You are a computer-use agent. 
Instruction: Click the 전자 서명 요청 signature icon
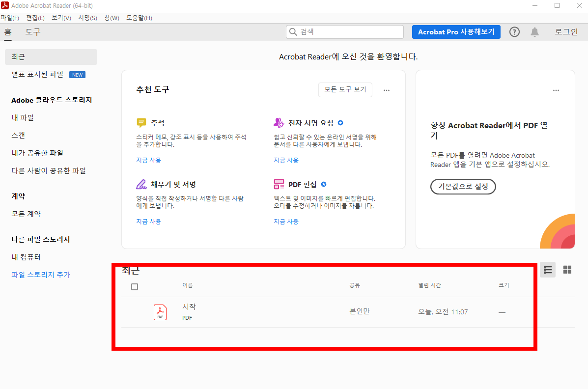[279, 122]
